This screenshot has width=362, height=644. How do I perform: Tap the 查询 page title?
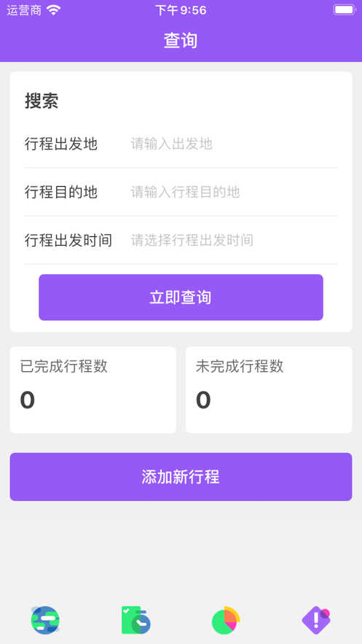coord(181,41)
